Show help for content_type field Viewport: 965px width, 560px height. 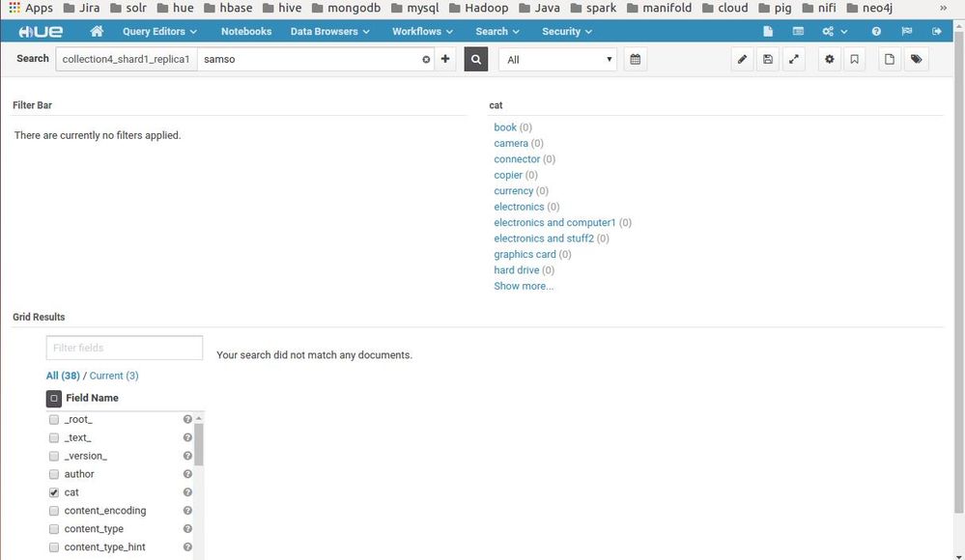click(187, 528)
